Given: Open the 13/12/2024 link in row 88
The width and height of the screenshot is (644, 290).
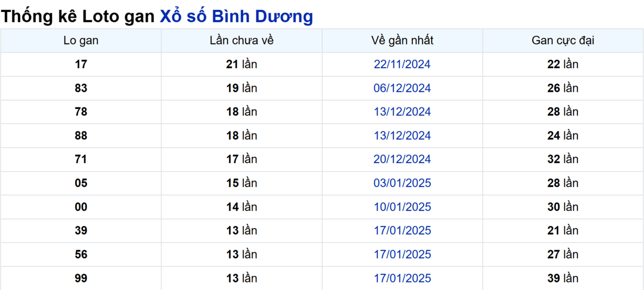Looking at the screenshot, I should pos(402,136).
